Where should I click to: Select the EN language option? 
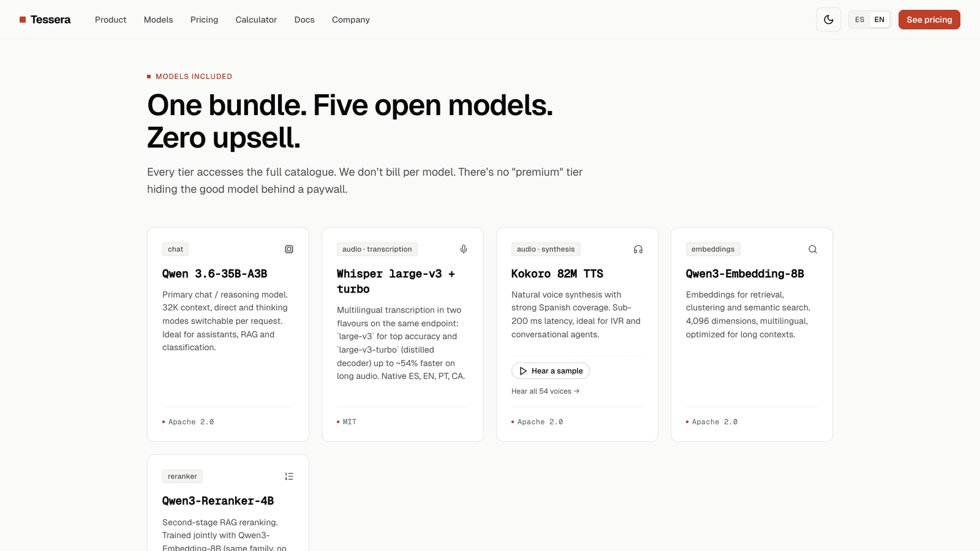(x=879, y=20)
